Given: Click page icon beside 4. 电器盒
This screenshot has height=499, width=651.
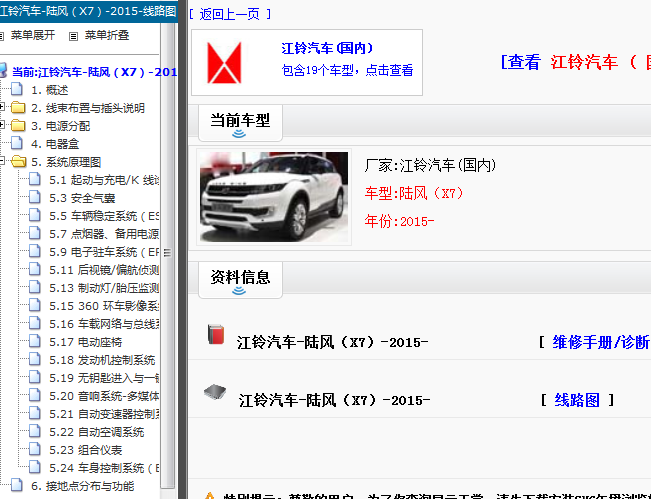Looking at the screenshot, I should pyautogui.click(x=17, y=143).
